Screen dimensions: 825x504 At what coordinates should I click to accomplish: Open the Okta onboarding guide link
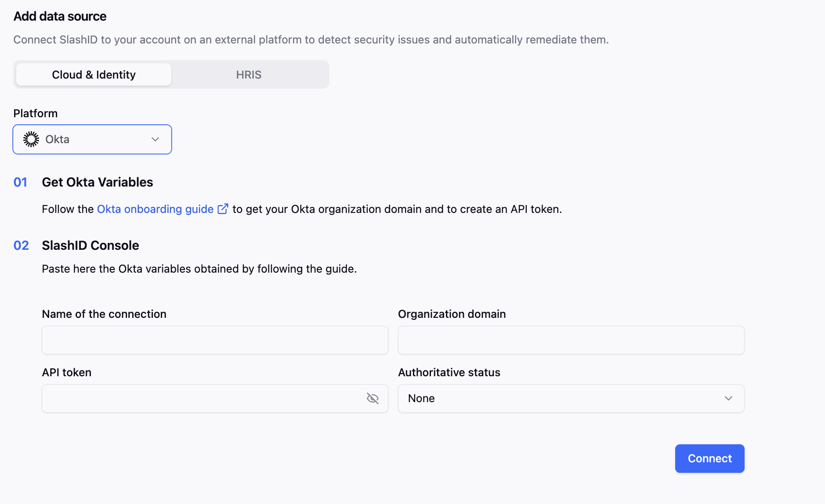point(155,209)
